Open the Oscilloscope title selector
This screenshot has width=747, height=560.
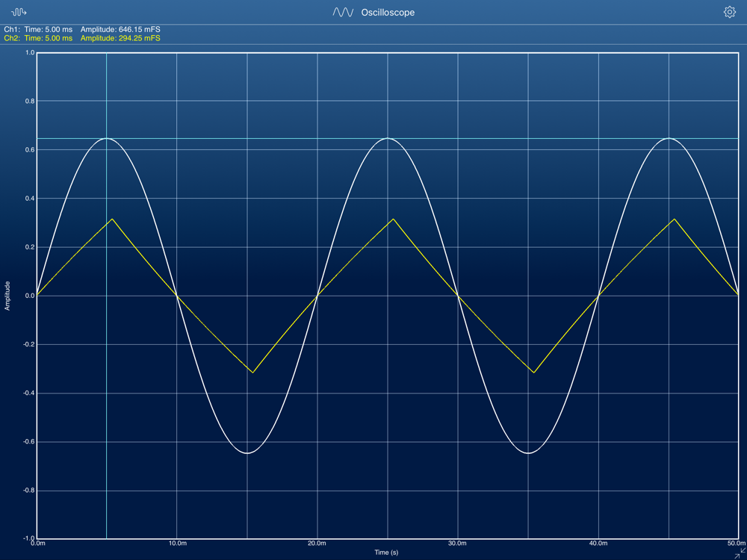point(387,13)
